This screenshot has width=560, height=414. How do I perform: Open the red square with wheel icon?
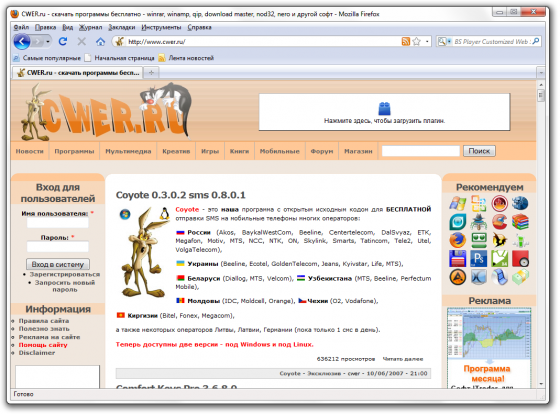click(520, 259)
